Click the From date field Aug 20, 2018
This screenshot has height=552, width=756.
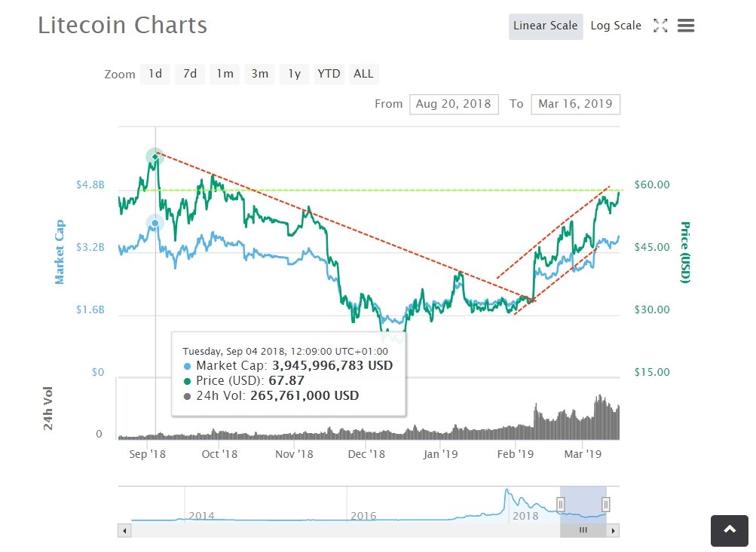coord(454,104)
